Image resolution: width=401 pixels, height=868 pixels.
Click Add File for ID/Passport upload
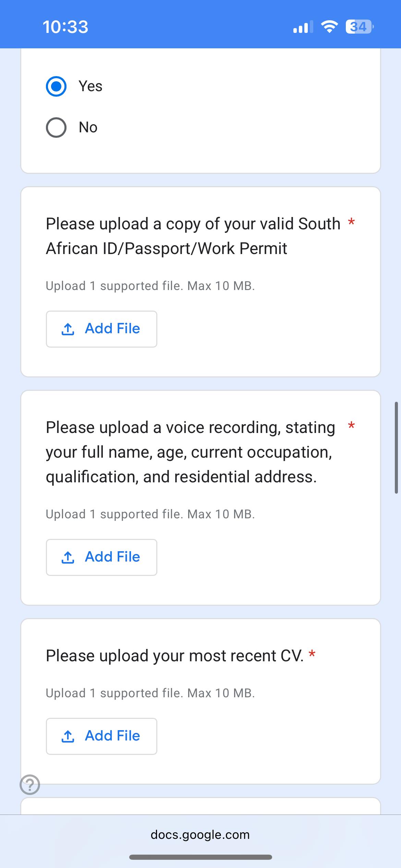click(101, 329)
